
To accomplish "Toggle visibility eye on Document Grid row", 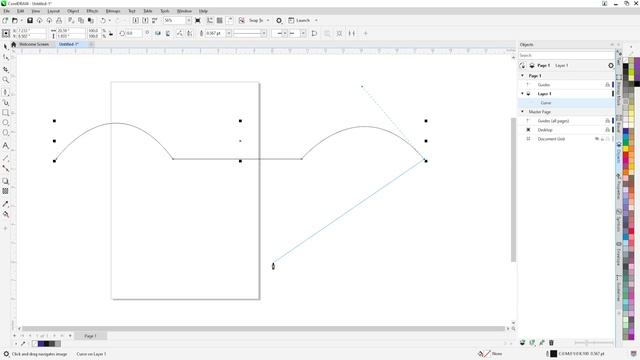I will pos(597,139).
